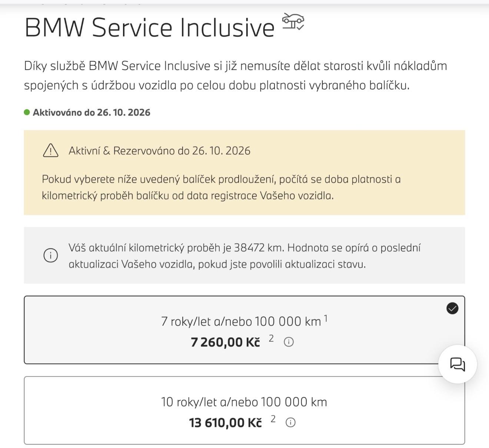Image resolution: width=489 pixels, height=448 pixels.
Task: Click the "Aktivováno do 26. 10. 2026" status text
Action: point(92,113)
